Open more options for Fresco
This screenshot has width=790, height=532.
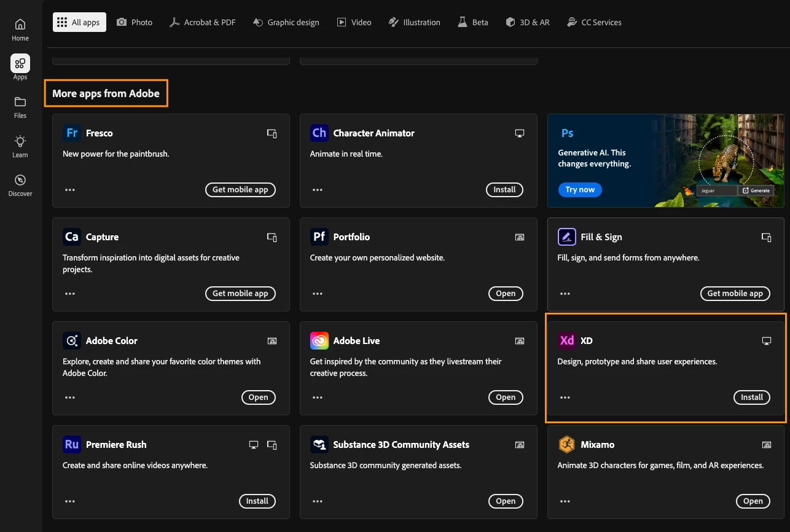(70, 190)
